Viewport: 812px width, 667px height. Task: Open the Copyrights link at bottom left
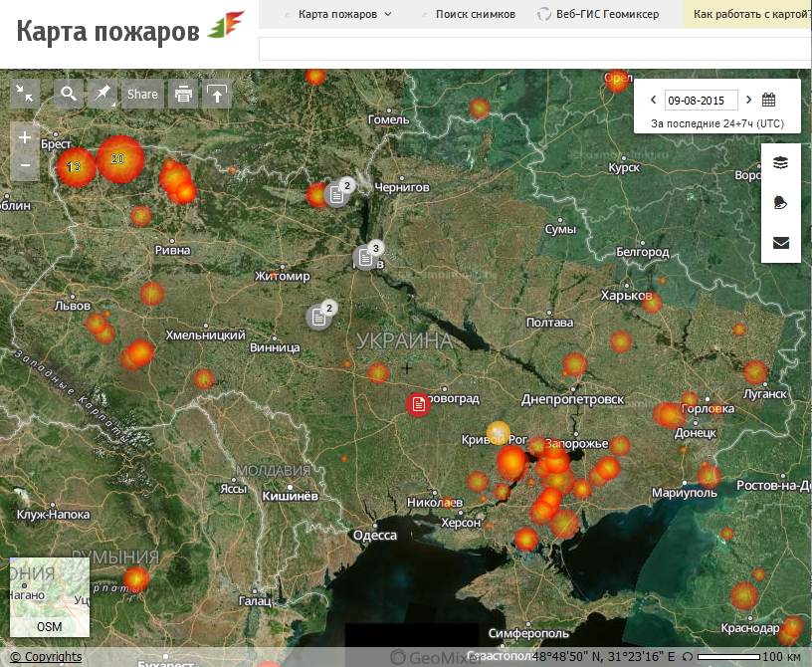tap(44, 656)
